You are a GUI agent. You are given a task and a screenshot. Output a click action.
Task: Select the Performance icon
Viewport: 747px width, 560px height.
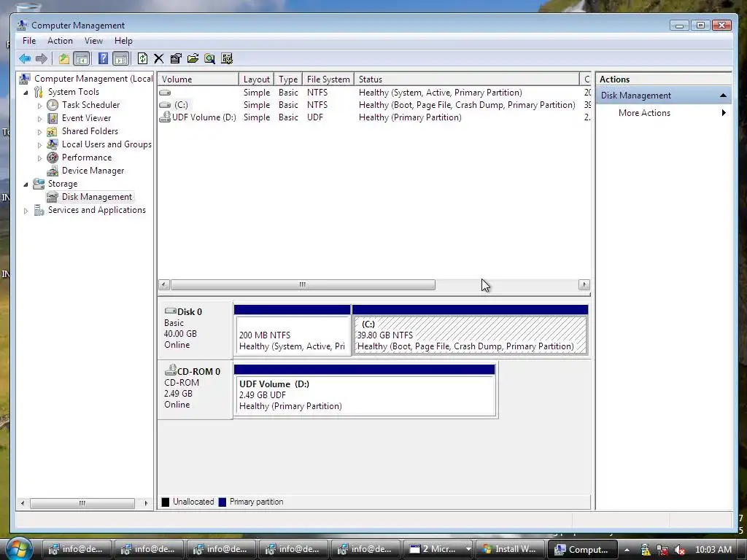click(x=53, y=157)
